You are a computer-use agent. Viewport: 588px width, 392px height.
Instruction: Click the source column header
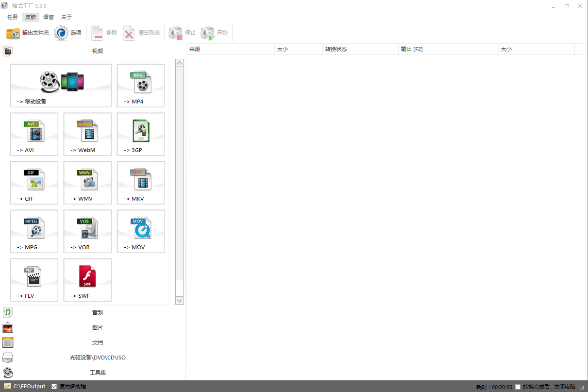coord(231,49)
